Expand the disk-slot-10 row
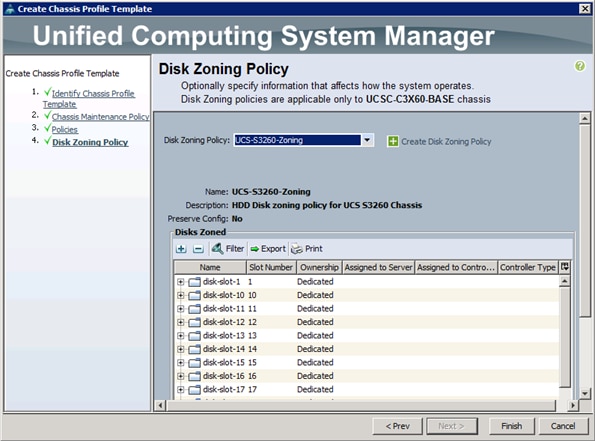This screenshot has width=595, height=441. (x=181, y=295)
